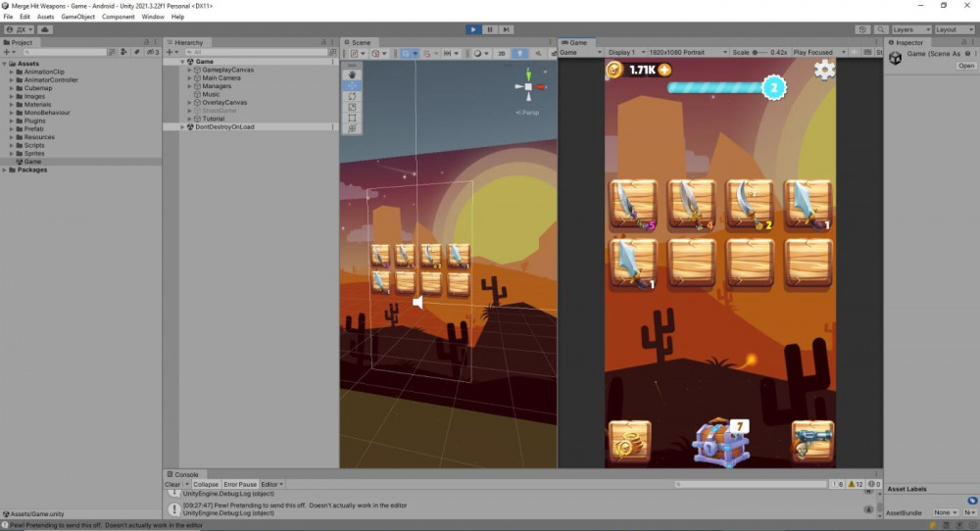This screenshot has width=980, height=531.
Task: Click the Step frame button
Action: tap(507, 29)
